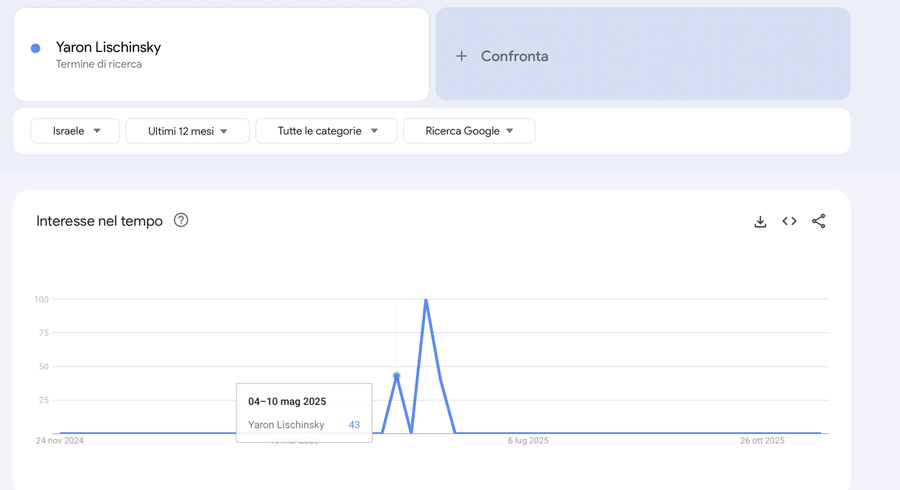Viewport: 900px width, 490px height.
Task: Click the highlighted data point at 43
Action: point(397,376)
